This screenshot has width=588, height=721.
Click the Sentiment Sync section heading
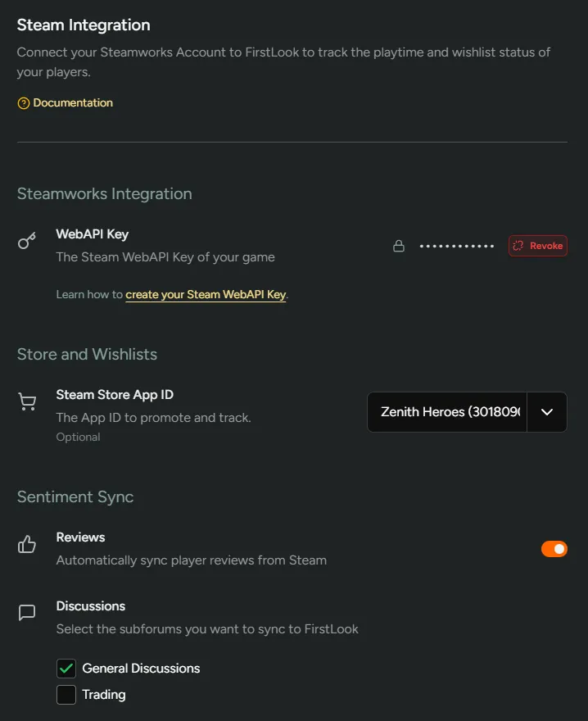[x=75, y=497]
